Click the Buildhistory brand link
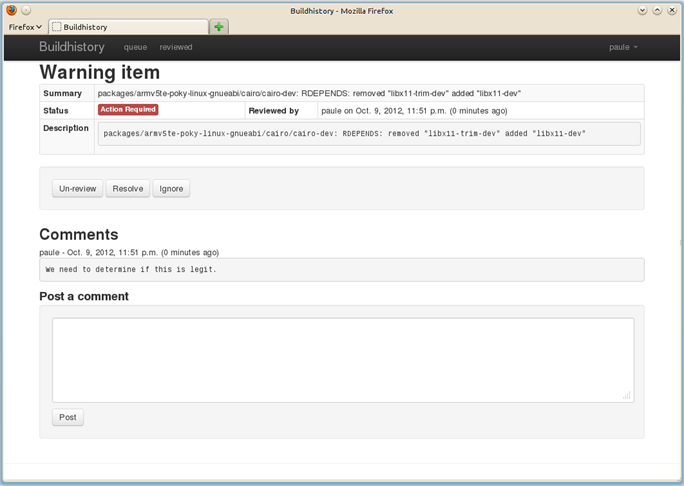This screenshot has height=486, width=684. click(72, 47)
